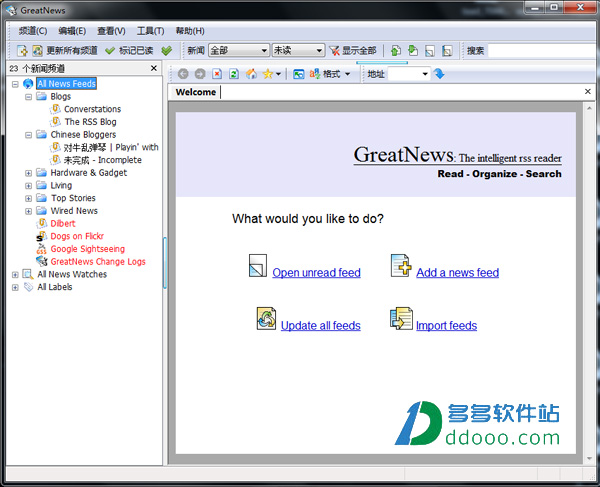
Task: Click the favorites star icon
Action: 268,73
